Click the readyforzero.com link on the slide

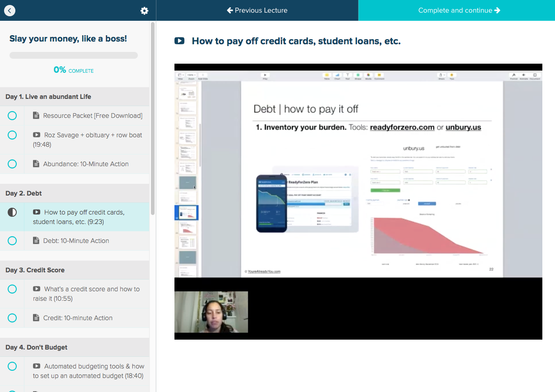pyautogui.click(x=402, y=127)
